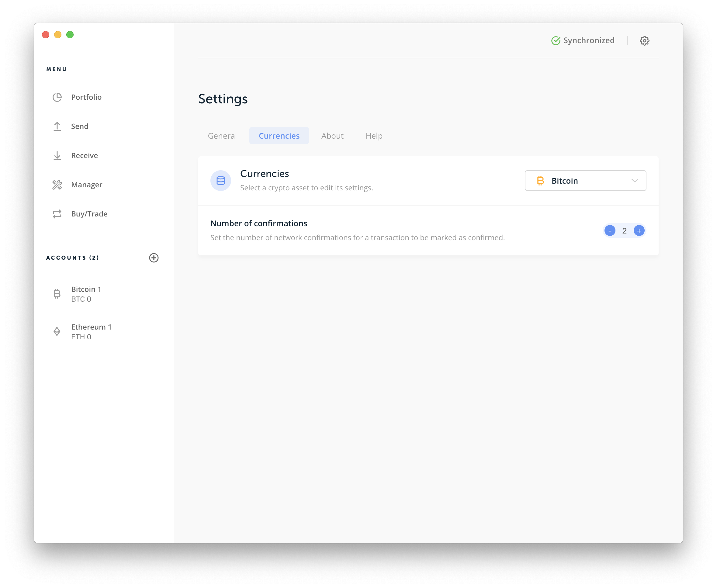The height and width of the screenshot is (588, 717).
Task: Click the Buy/Trade exchange arrows icon
Action: point(57,214)
